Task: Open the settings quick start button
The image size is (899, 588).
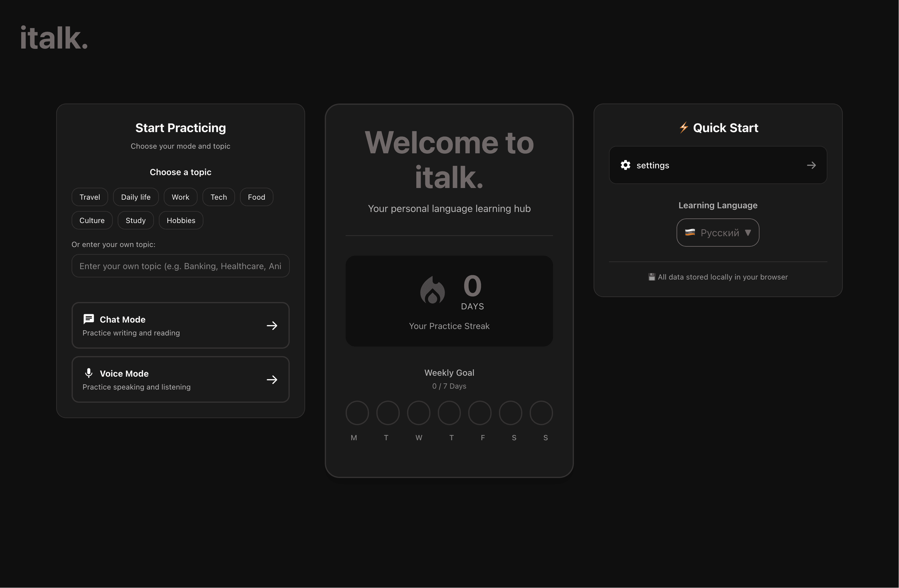Action: point(718,165)
